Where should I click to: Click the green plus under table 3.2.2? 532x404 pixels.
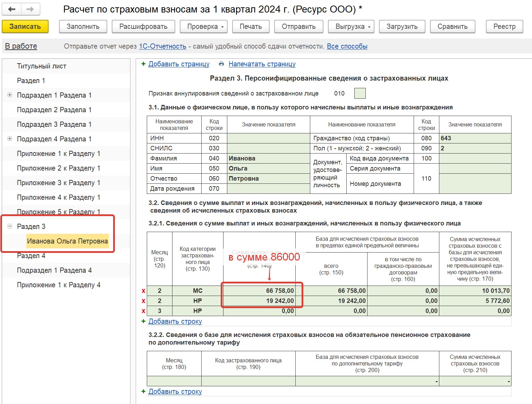point(143,391)
